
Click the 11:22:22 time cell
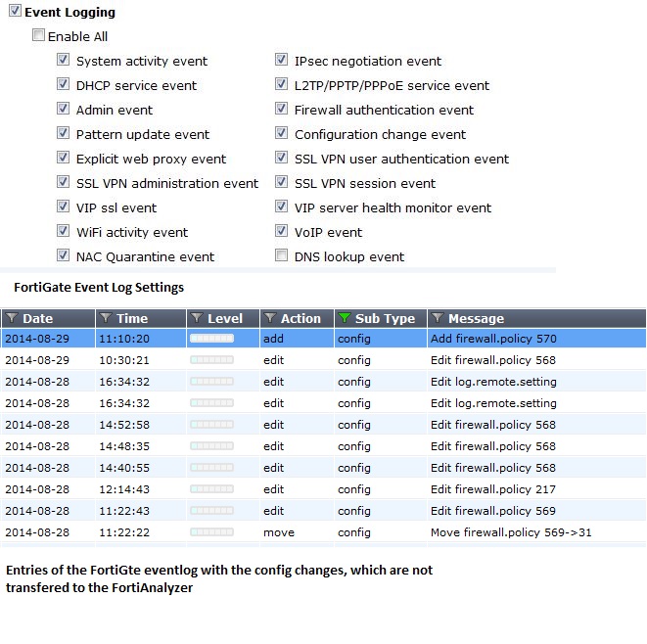pos(124,532)
